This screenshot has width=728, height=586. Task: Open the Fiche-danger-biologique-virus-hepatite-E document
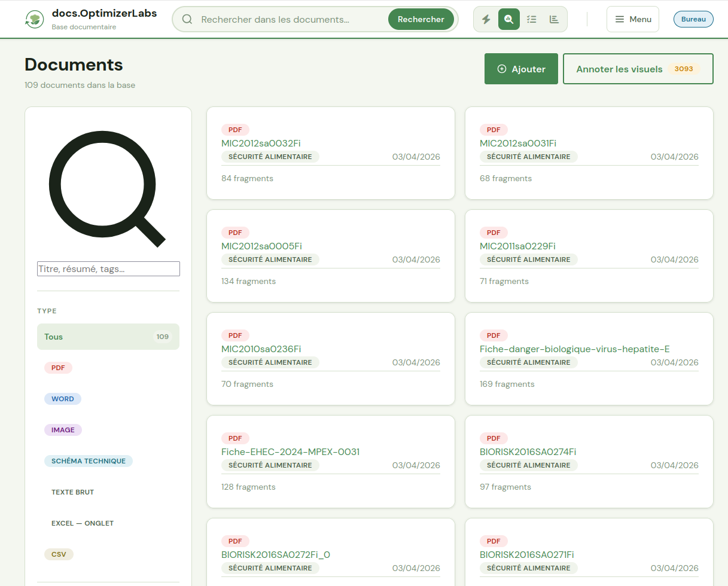coord(578,349)
